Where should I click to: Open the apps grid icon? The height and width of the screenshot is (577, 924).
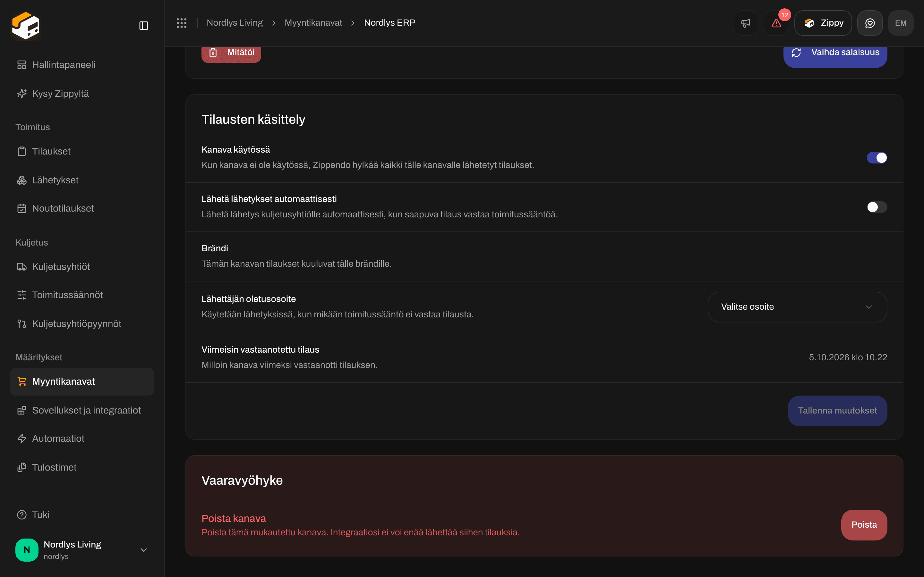click(x=181, y=23)
